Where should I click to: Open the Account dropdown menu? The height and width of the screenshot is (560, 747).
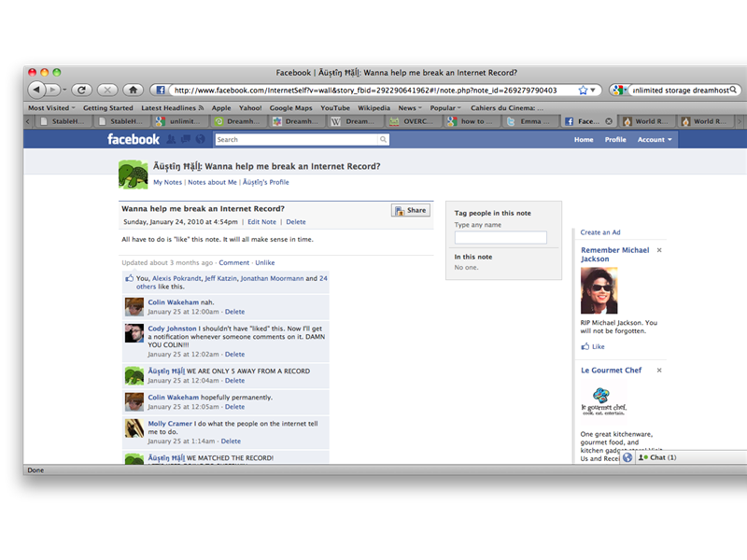[x=655, y=139]
